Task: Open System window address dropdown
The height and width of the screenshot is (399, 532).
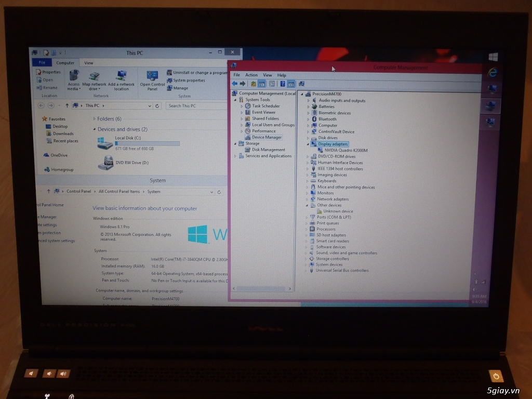Action: [x=212, y=192]
